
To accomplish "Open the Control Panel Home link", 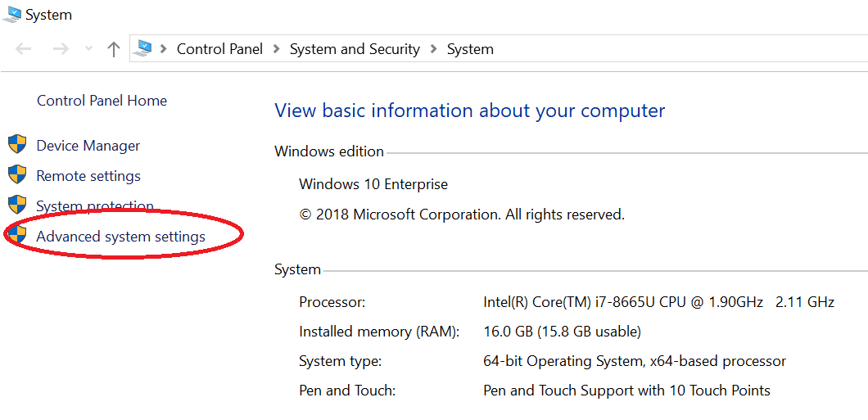I will point(102,101).
